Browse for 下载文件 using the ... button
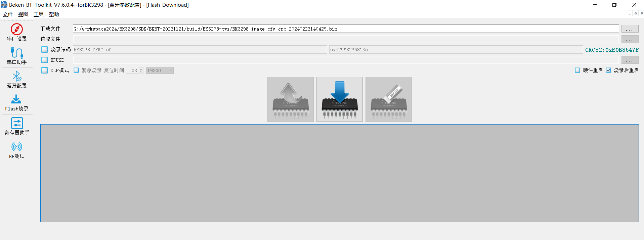 click(630, 29)
